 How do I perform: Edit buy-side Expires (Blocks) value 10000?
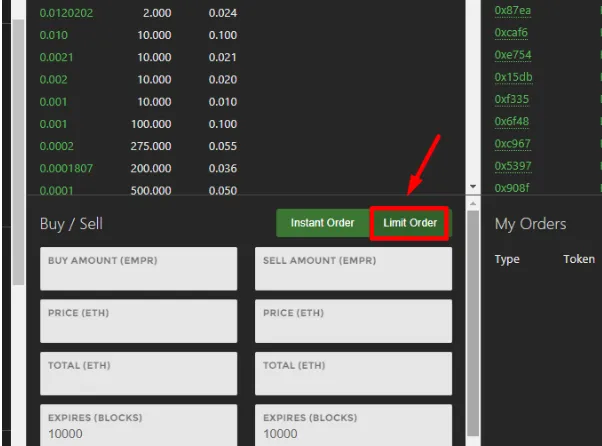[139, 425]
